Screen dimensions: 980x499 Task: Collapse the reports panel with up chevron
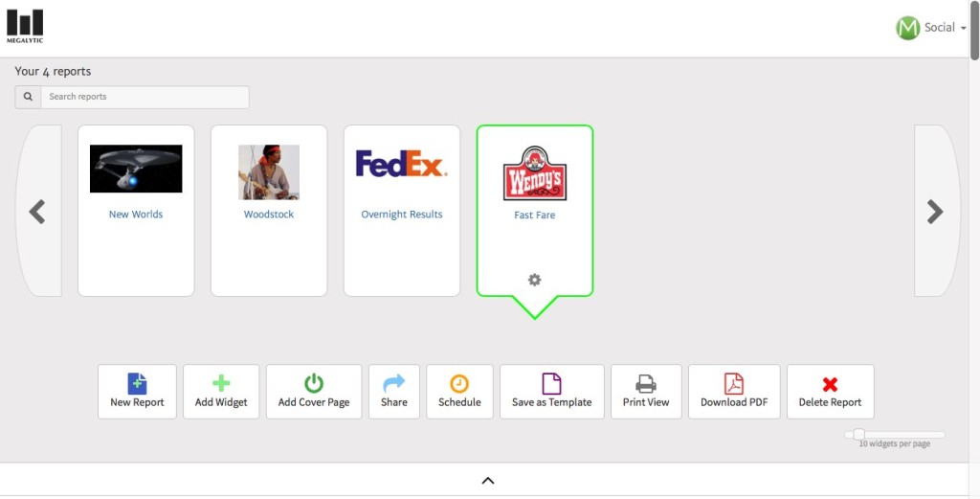[x=487, y=481]
